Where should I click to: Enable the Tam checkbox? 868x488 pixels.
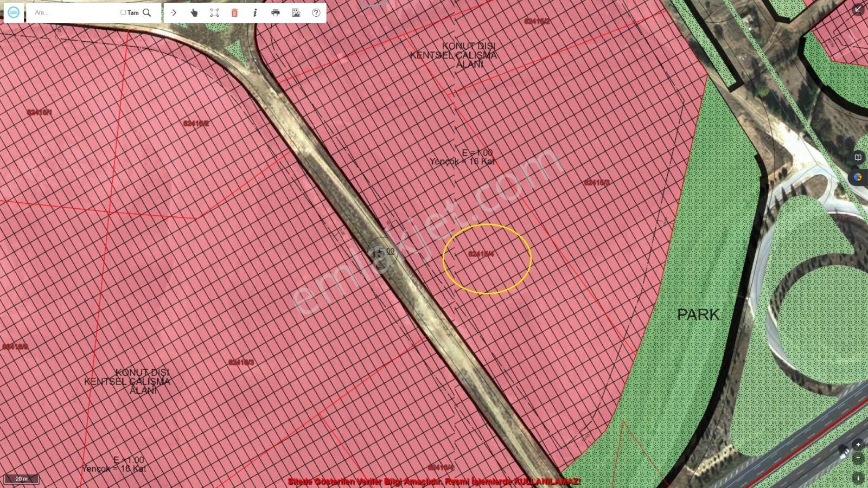pos(123,12)
